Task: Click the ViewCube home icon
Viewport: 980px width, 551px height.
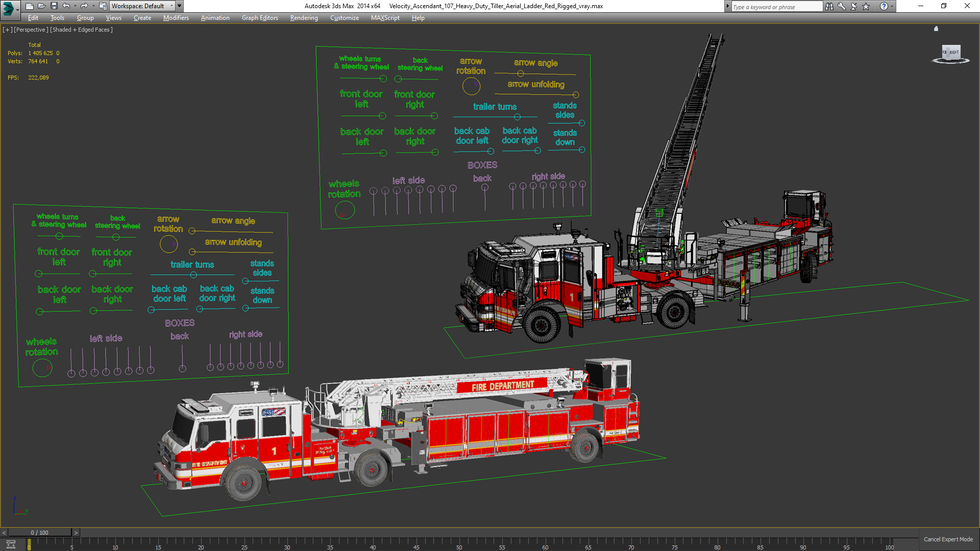Action: click(x=936, y=29)
